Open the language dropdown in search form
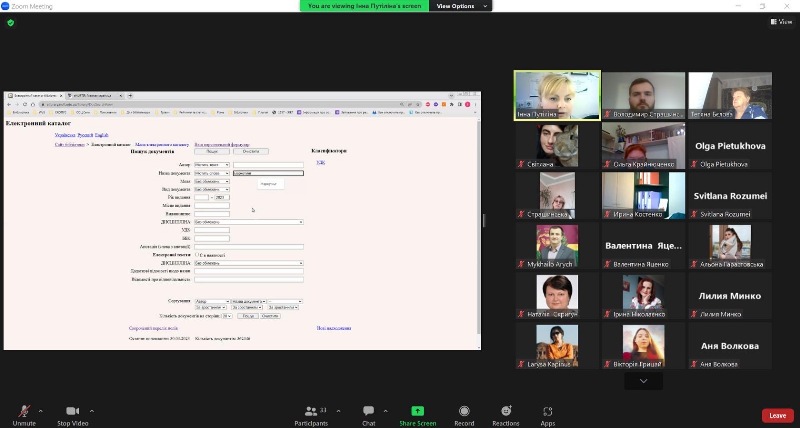The width and height of the screenshot is (800, 428). pos(212,181)
